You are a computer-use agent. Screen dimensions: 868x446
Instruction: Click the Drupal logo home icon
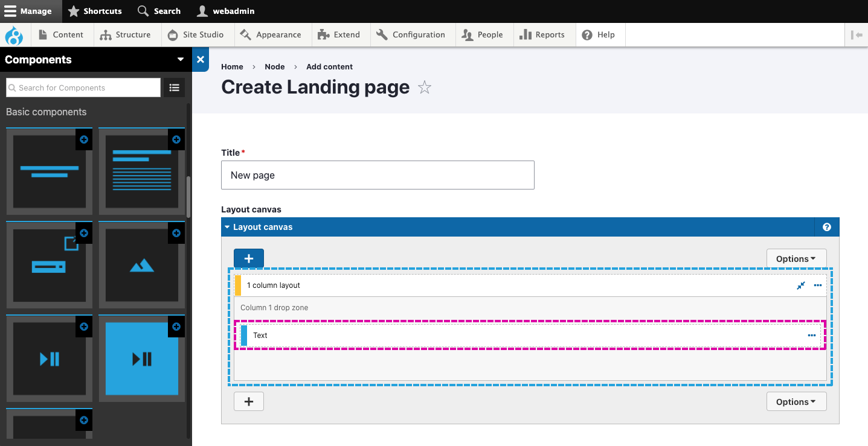click(x=13, y=35)
